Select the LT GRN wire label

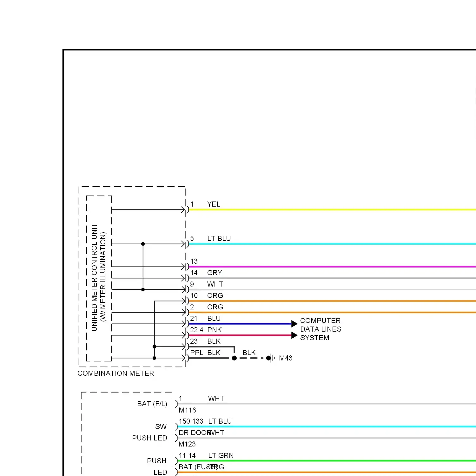(x=221, y=455)
